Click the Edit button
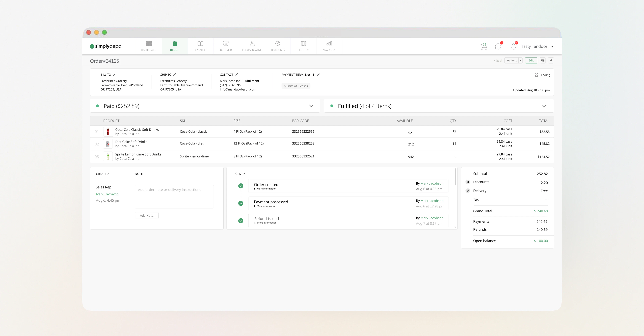Viewport: 644px width, 336px height. coord(531,60)
